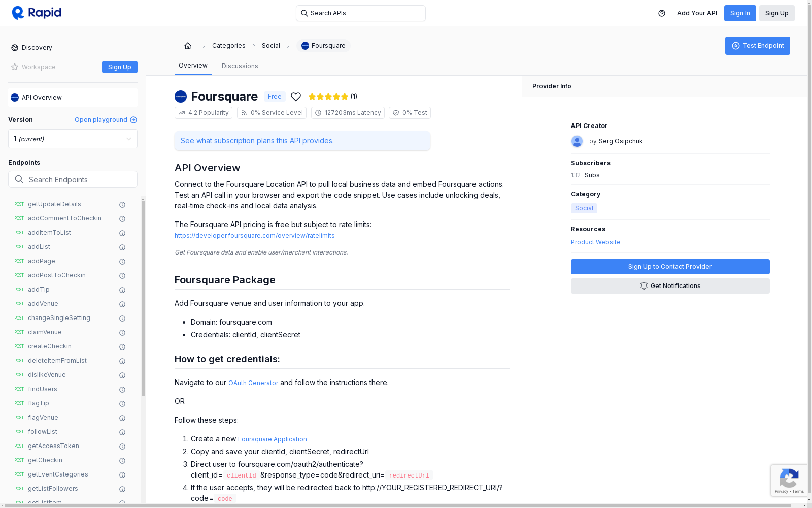Image resolution: width=812 pixels, height=508 pixels.
Task: Open info icon for getAccessToken
Action: 122,447
